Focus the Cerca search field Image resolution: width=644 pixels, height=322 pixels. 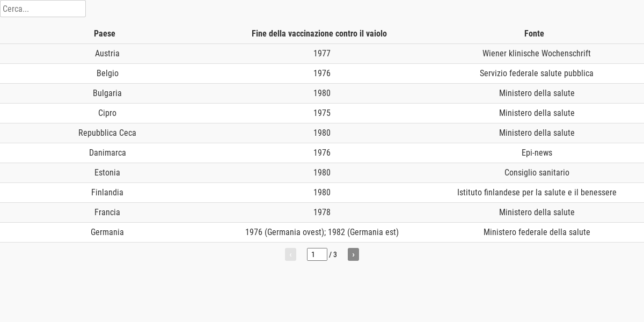[x=43, y=9]
